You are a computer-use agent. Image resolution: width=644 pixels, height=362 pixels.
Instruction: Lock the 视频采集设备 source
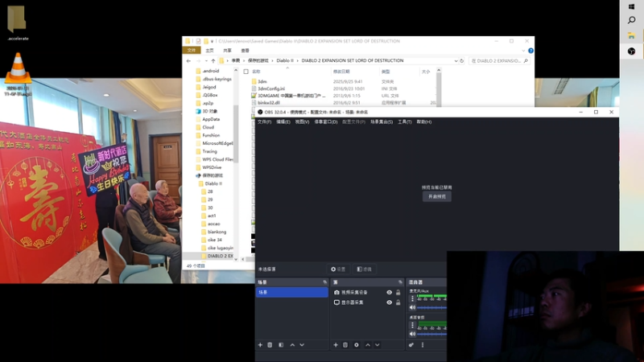[x=398, y=293]
